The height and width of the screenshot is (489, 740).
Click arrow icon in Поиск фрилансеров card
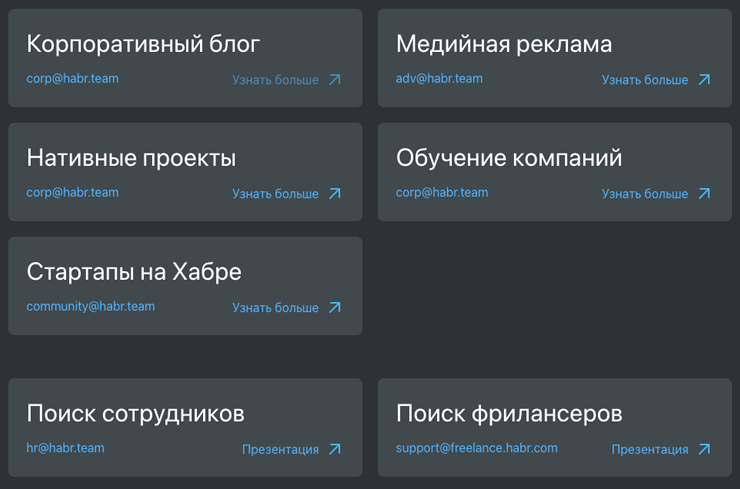click(x=704, y=450)
